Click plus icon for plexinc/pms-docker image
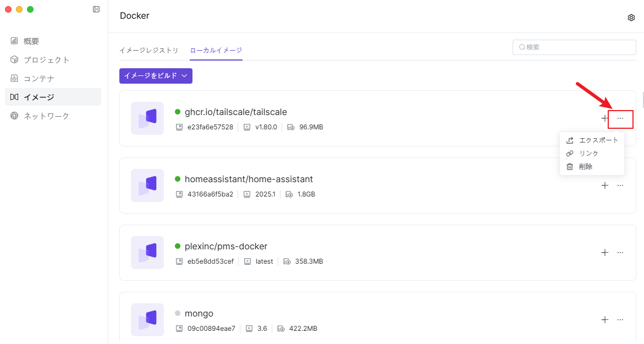This screenshot has height=344, width=644. 604,253
